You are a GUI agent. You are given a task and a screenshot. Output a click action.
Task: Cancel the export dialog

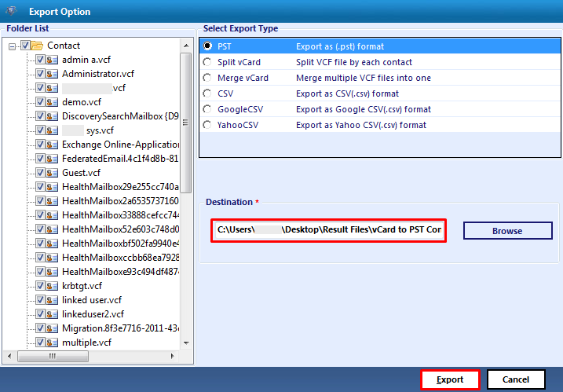tap(515, 379)
